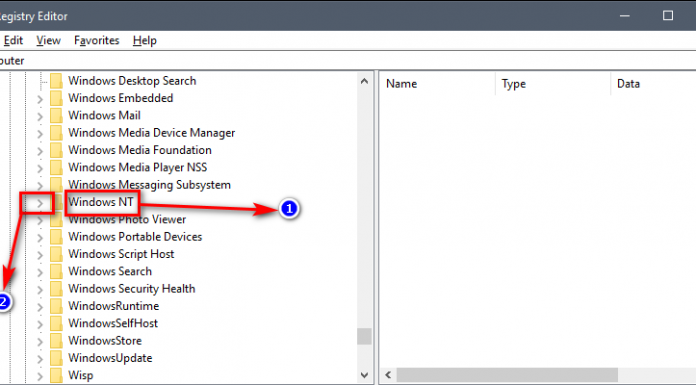Screen dimensions: 696x385
Task: Select the Wisp label
Action: (x=81, y=375)
